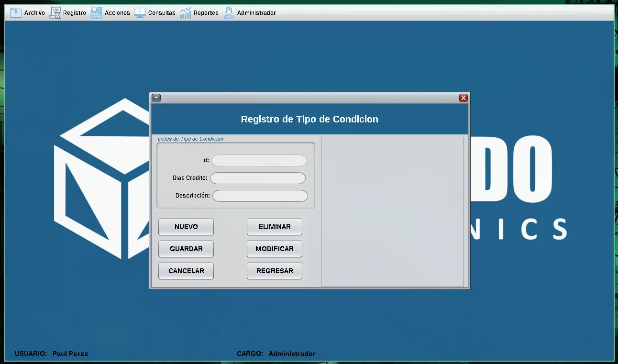Image resolution: width=618 pixels, height=364 pixels.
Task: Click the Consultas monitor icon
Action: point(140,13)
